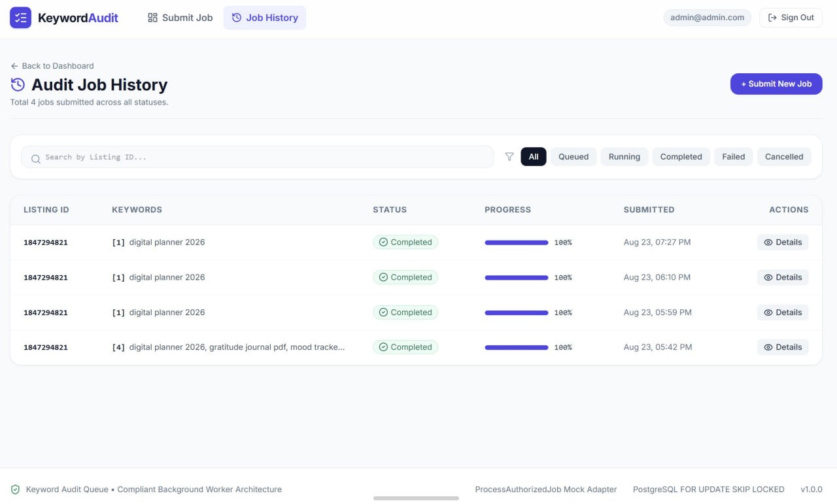Click the funnel filter icon
Screen dimensions: 837x504
tap(509, 157)
